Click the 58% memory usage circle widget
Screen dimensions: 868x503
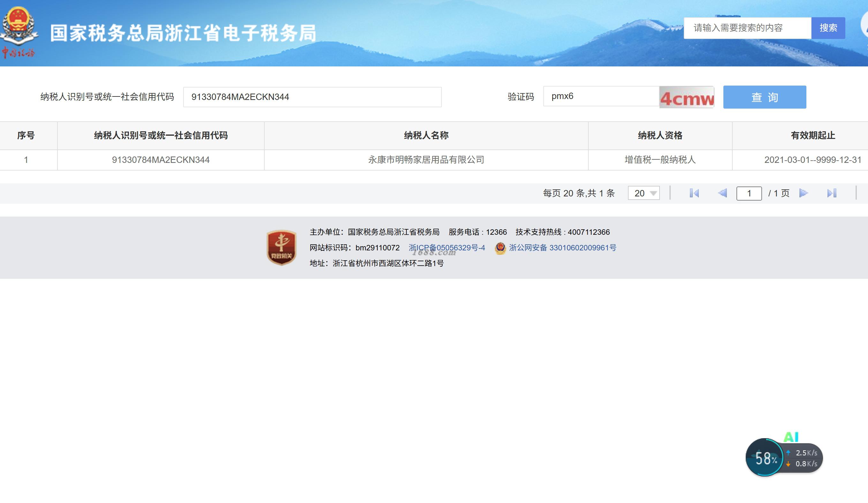click(x=764, y=458)
